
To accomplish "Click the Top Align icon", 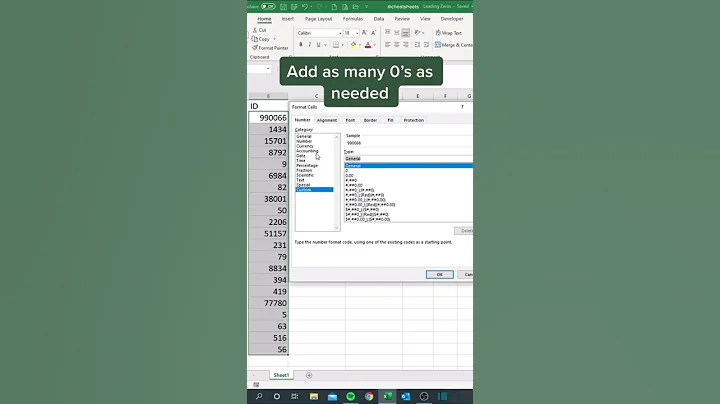I will (388, 33).
